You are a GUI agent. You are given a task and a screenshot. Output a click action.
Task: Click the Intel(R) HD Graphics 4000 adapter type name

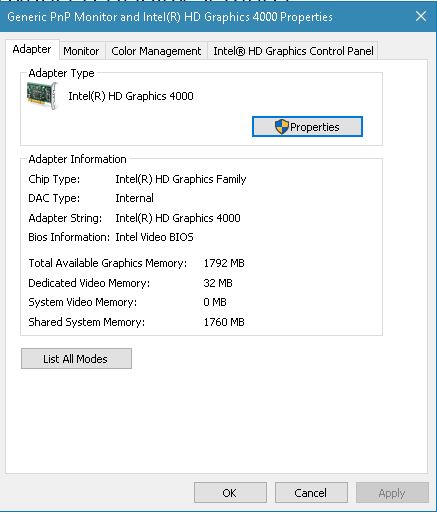[131, 96]
